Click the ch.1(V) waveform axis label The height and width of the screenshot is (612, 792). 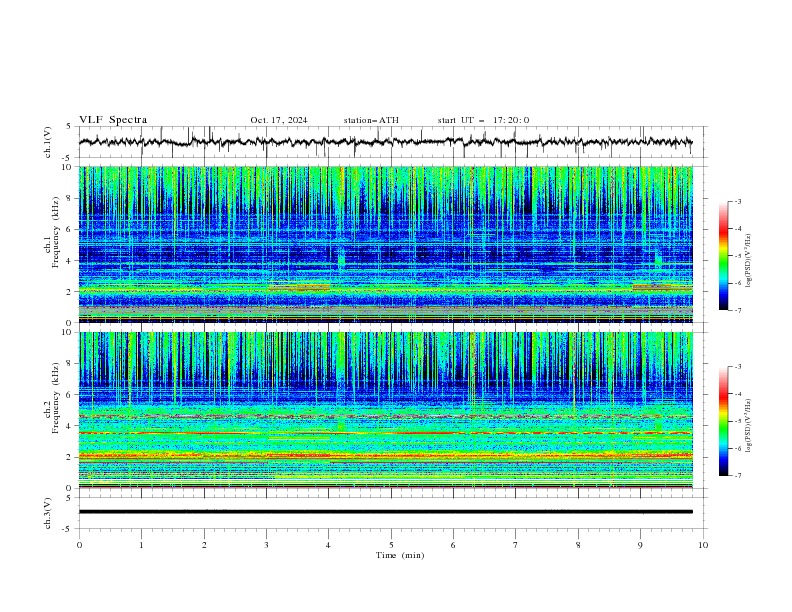[48, 142]
